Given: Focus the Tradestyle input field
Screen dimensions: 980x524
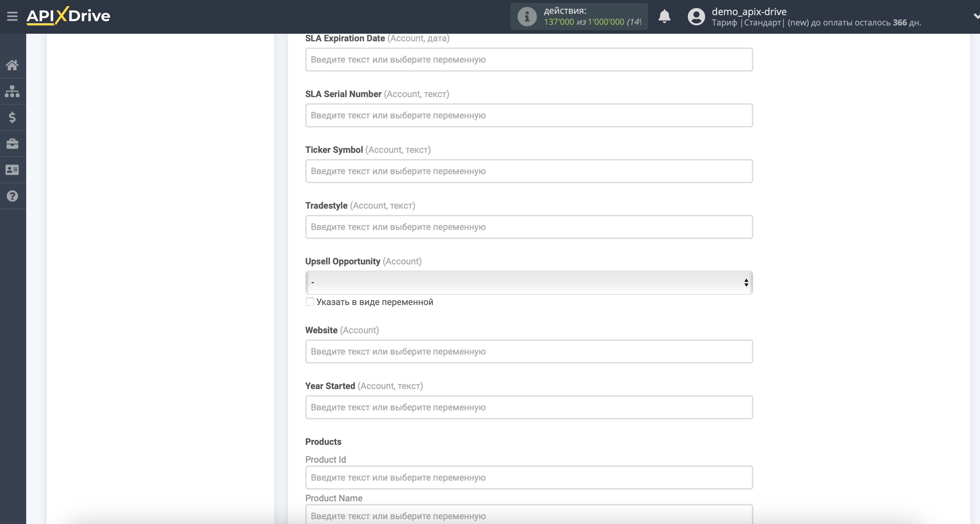Looking at the screenshot, I should coord(529,227).
